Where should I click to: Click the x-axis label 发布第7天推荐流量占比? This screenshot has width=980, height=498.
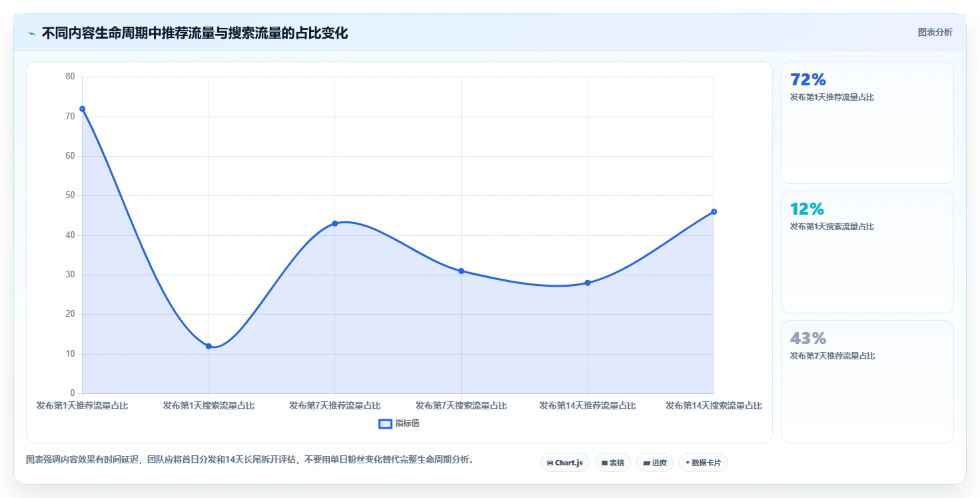tap(334, 405)
